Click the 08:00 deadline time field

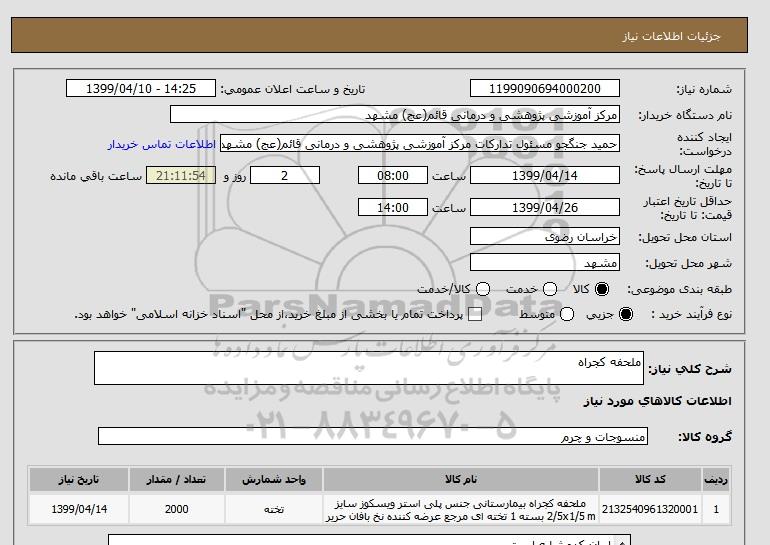393,175
